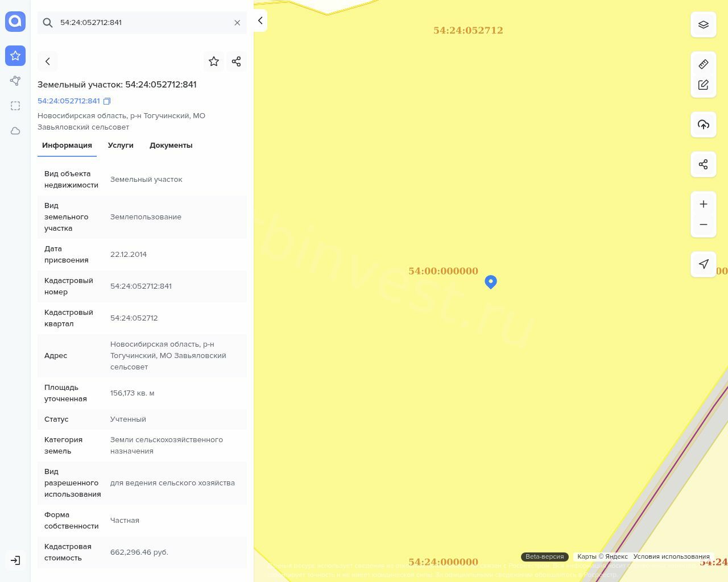The image size is (728, 582).
Task: Click the login icon at sidebar bottom
Action: [x=15, y=560]
